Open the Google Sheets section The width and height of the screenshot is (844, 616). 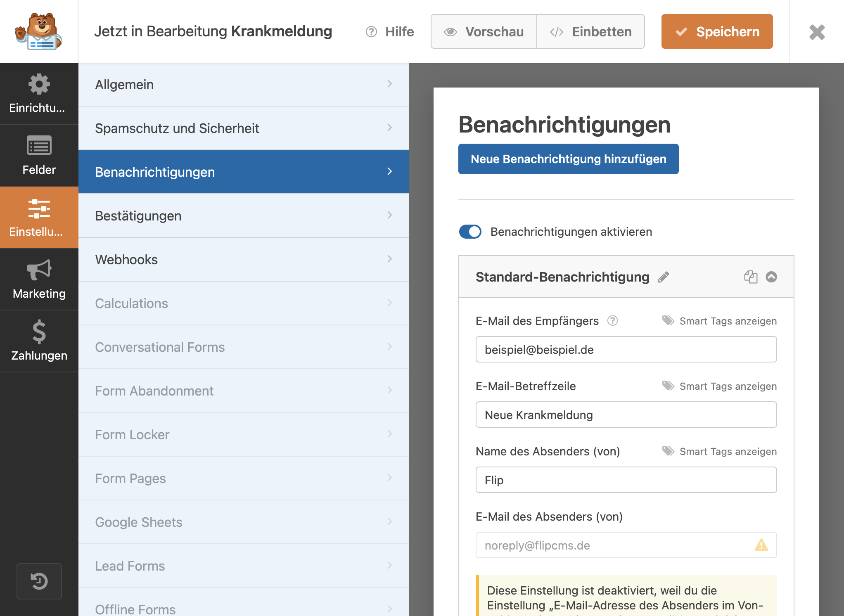click(x=244, y=522)
